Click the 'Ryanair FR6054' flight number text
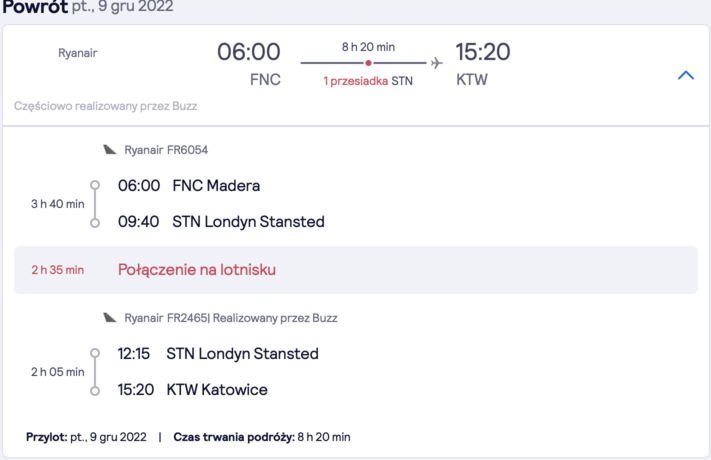This screenshot has height=460, width=711. pos(166,150)
